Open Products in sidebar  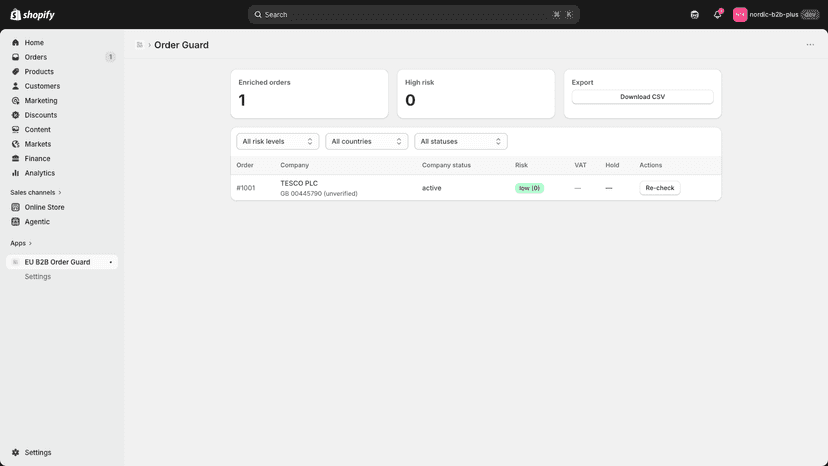click(x=62, y=71)
